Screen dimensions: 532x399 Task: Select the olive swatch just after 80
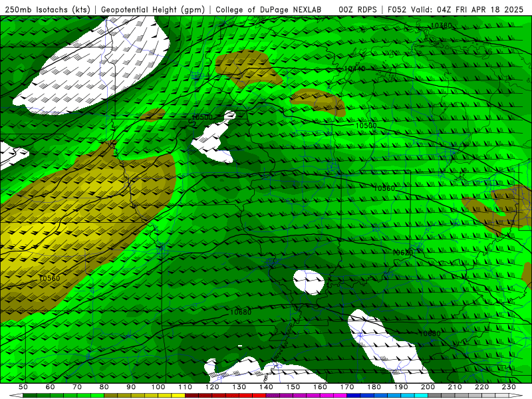click(x=110, y=396)
